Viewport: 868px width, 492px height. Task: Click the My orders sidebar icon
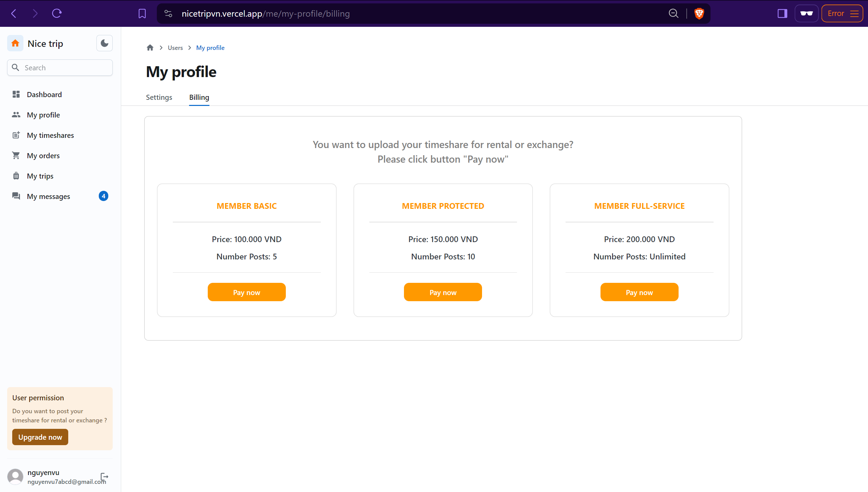tap(16, 155)
